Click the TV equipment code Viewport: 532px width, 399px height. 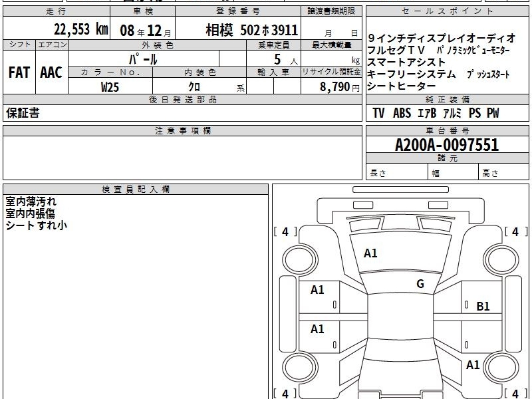point(378,113)
